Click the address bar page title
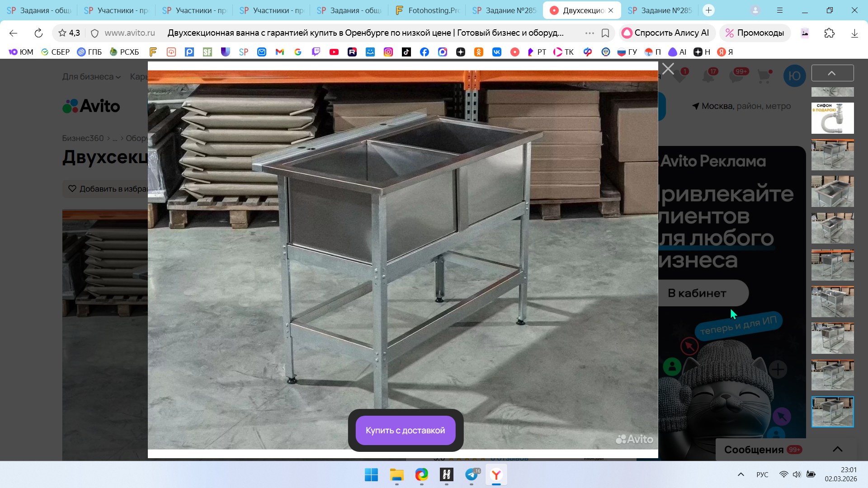868x488 pixels. point(365,33)
